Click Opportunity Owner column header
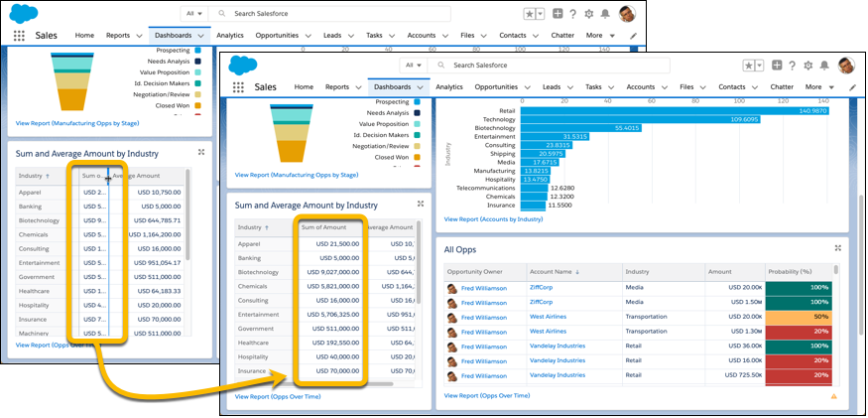 coord(485,272)
